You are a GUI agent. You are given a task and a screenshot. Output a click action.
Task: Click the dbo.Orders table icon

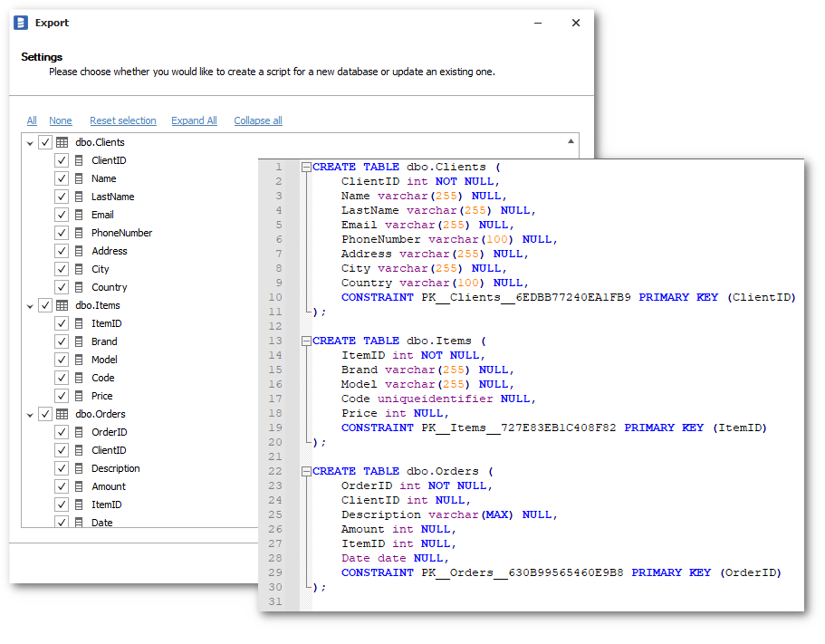point(62,414)
